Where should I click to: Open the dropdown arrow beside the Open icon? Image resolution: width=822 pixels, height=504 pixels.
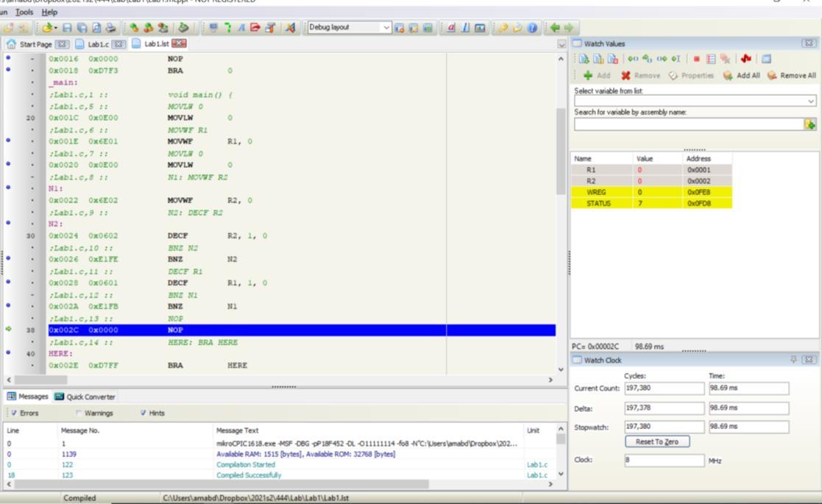tap(56, 28)
